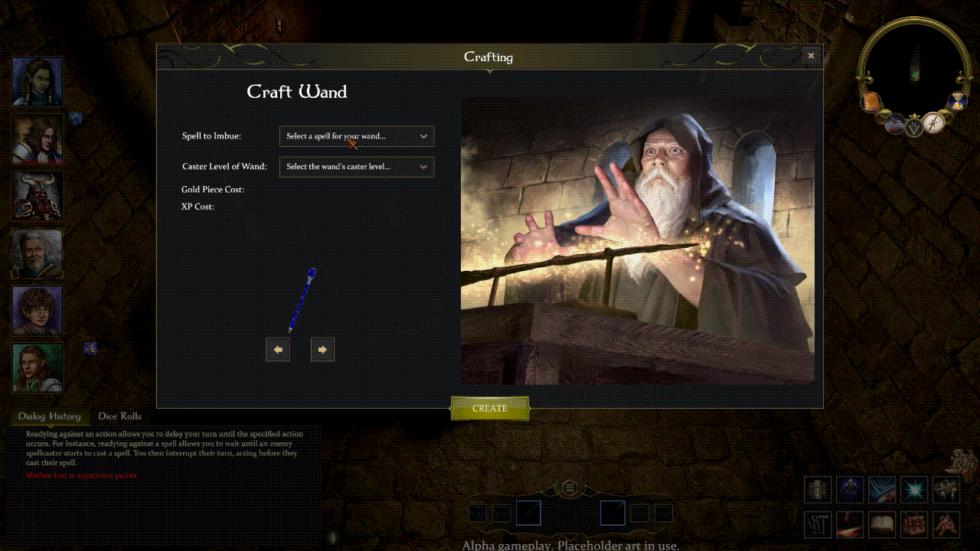Click the 'Craft Wand' heading
Image resolution: width=980 pixels, height=551 pixels.
point(297,92)
